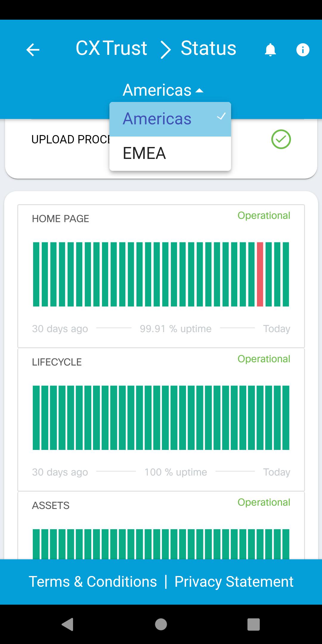Click the LIFECYCLE section title
Image resolution: width=322 pixels, height=644 pixels.
pyautogui.click(x=57, y=362)
